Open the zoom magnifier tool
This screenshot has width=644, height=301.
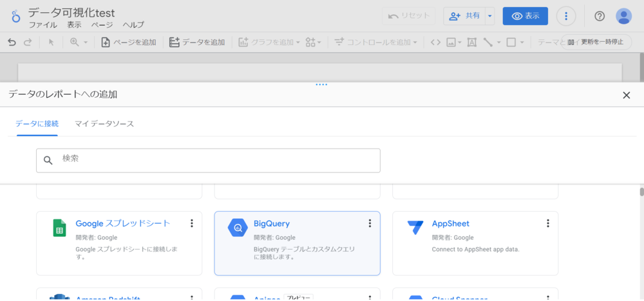point(75,42)
